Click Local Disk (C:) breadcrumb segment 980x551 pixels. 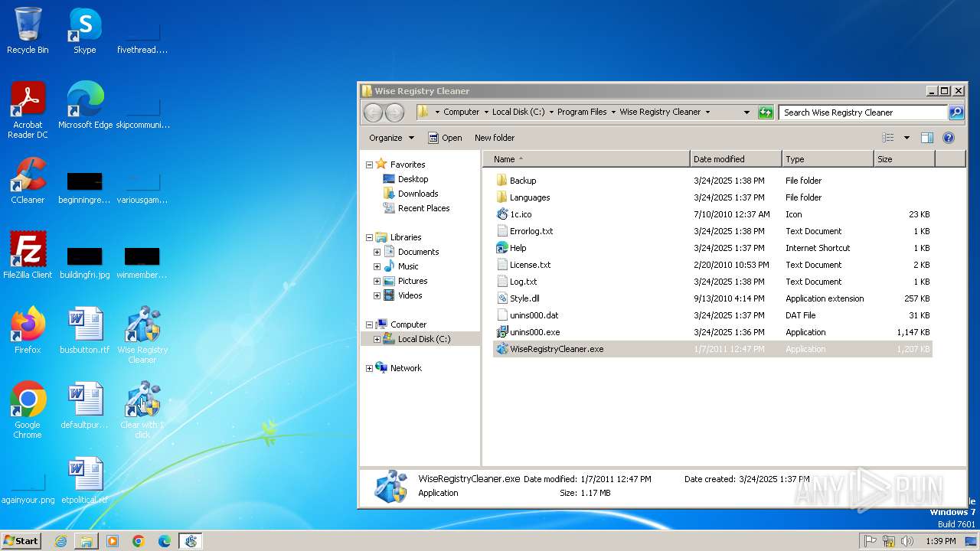click(x=518, y=112)
